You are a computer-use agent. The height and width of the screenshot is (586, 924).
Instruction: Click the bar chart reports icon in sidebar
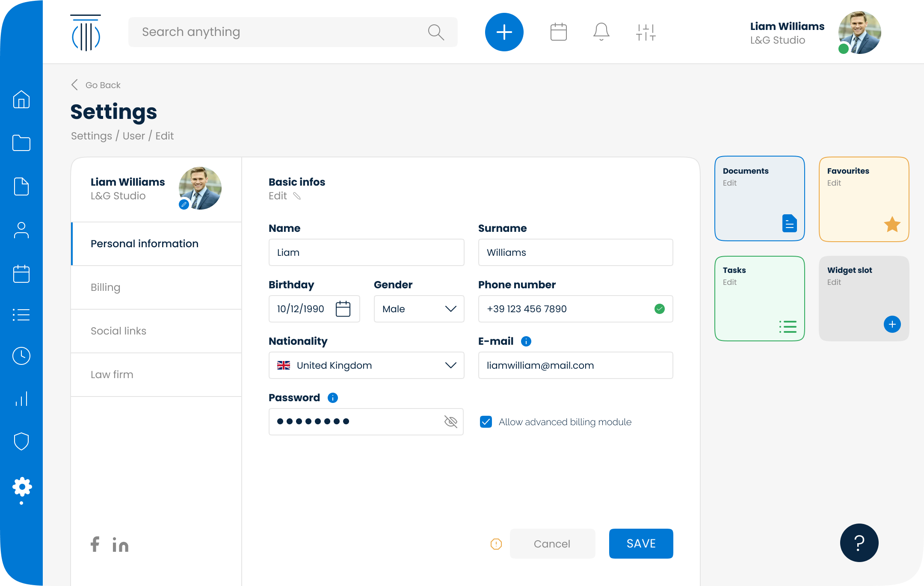[x=21, y=398]
